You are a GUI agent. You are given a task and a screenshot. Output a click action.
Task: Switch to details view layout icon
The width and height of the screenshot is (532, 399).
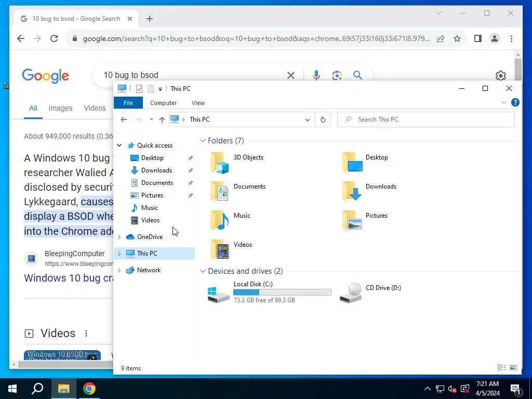coord(502,368)
